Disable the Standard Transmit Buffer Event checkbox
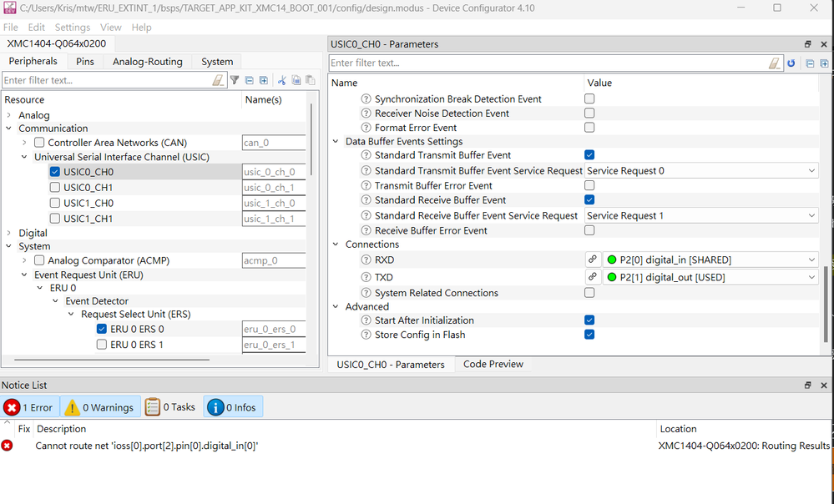Screen dimensions: 834x504 [589, 154]
